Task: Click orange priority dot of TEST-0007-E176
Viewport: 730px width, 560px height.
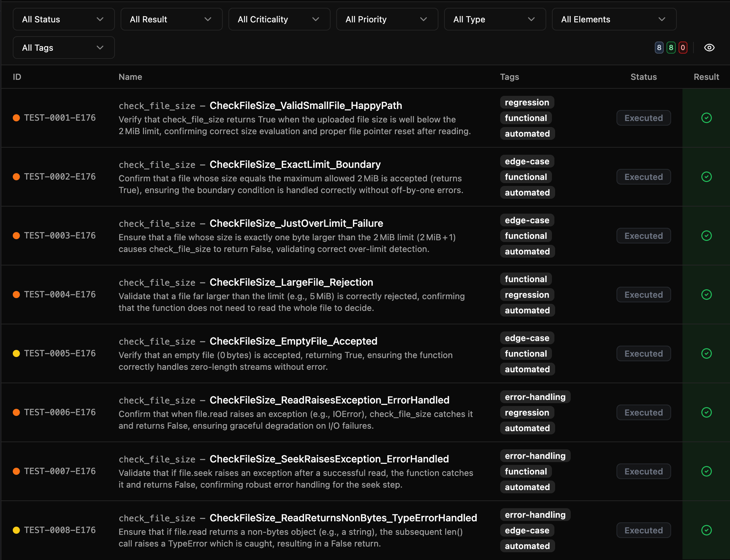Action: pyautogui.click(x=16, y=471)
